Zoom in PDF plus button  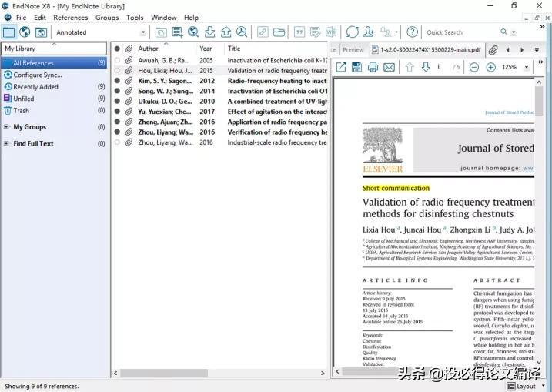pos(490,67)
